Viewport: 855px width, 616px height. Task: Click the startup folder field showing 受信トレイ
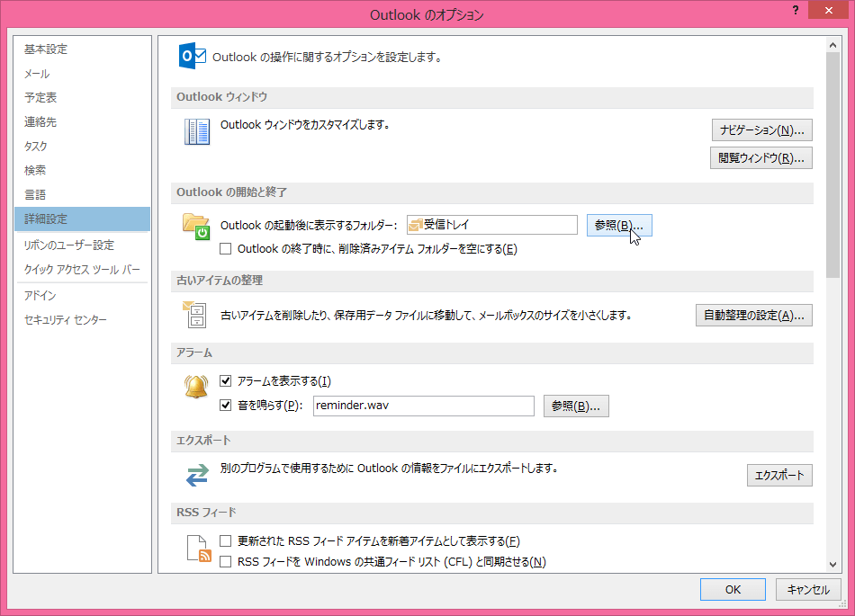click(x=491, y=225)
